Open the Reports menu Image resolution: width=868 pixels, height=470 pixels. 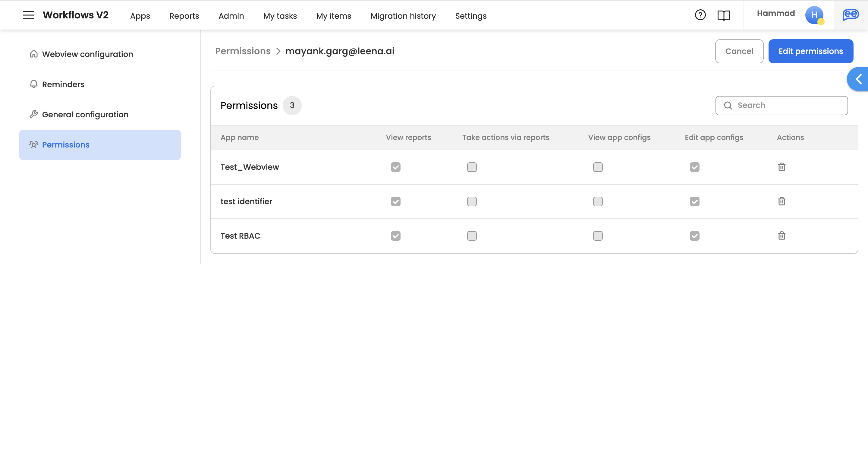tap(184, 16)
